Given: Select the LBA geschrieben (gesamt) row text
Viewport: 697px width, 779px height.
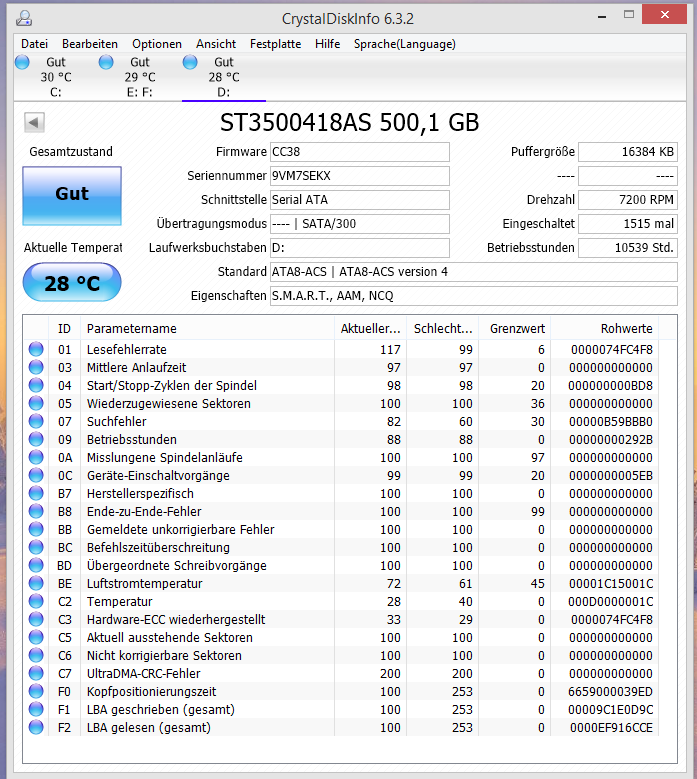Looking at the screenshot, I should pos(160,709).
